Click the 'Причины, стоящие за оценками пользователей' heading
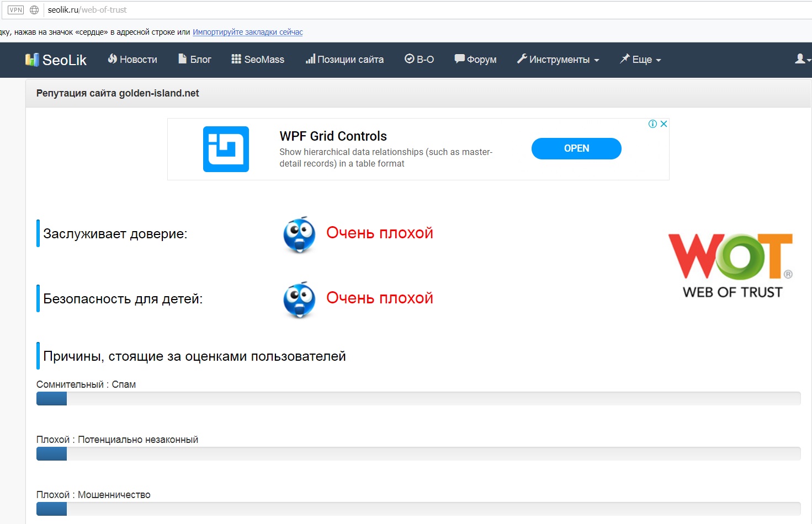The width and height of the screenshot is (812, 524). click(194, 356)
